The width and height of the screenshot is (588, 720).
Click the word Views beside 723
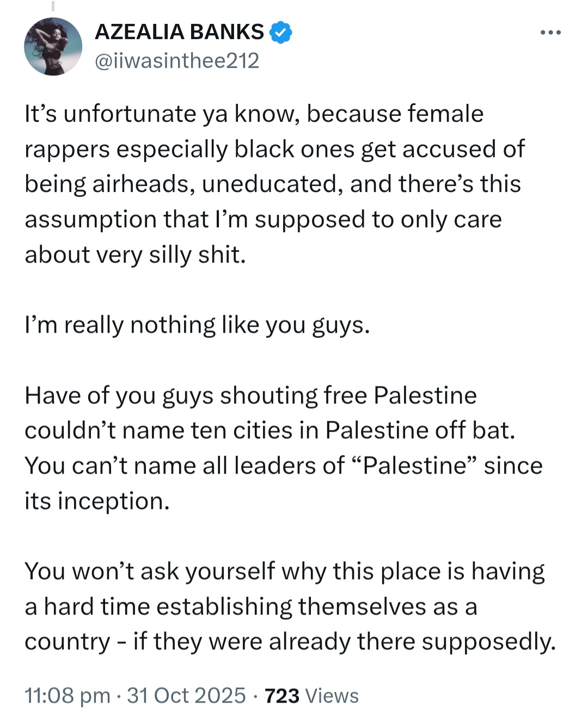point(332,696)
